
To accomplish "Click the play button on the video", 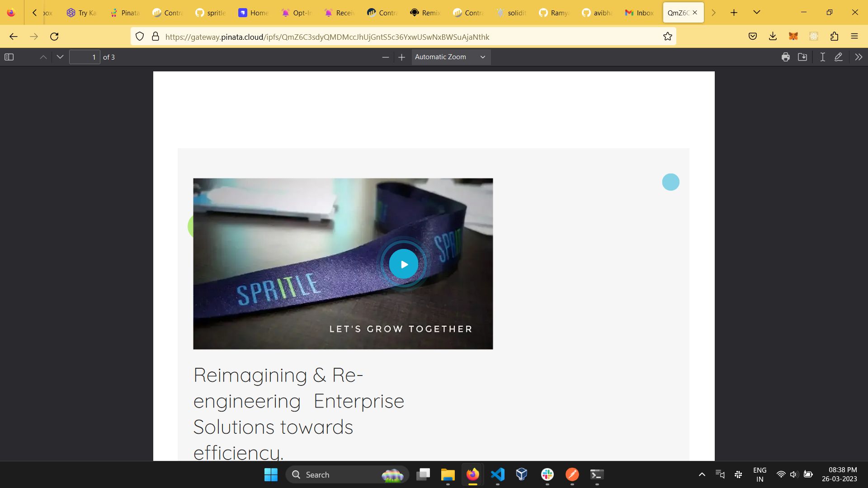I will [x=403, y=264].
